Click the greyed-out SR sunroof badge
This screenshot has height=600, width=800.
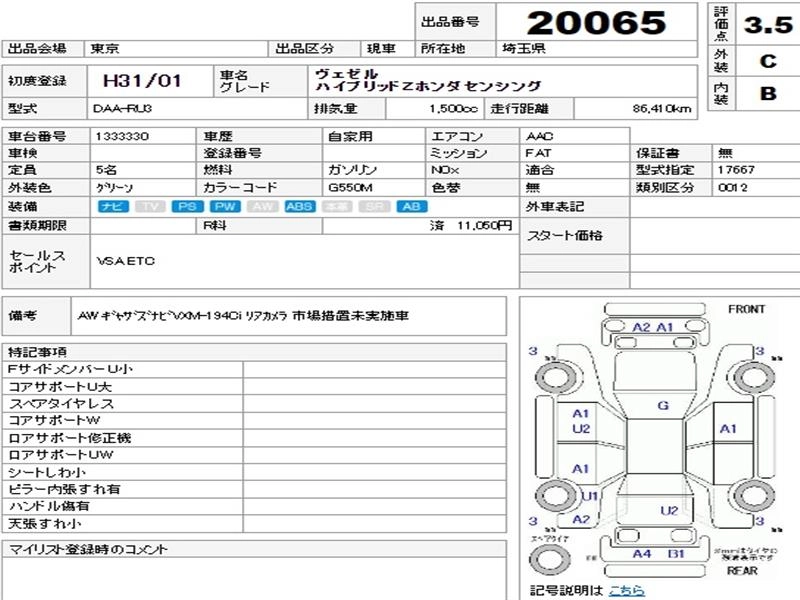click(374, 207)
